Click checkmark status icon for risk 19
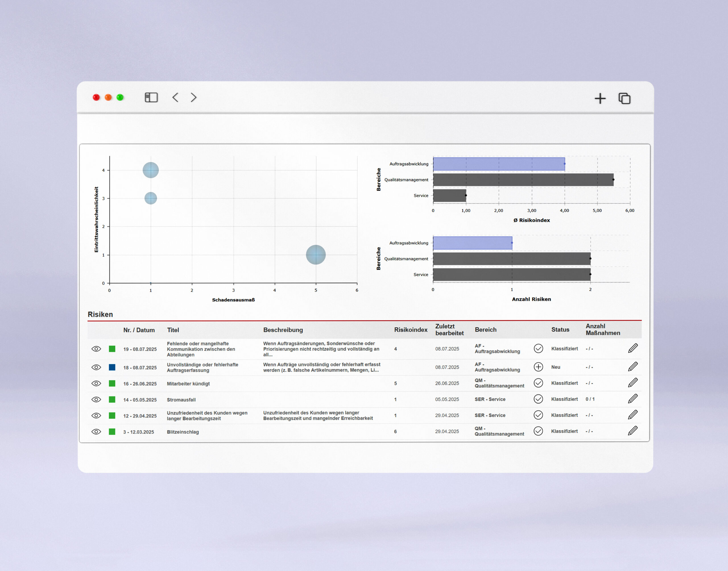This screenshot has height=571, width=728. (538, 348)
